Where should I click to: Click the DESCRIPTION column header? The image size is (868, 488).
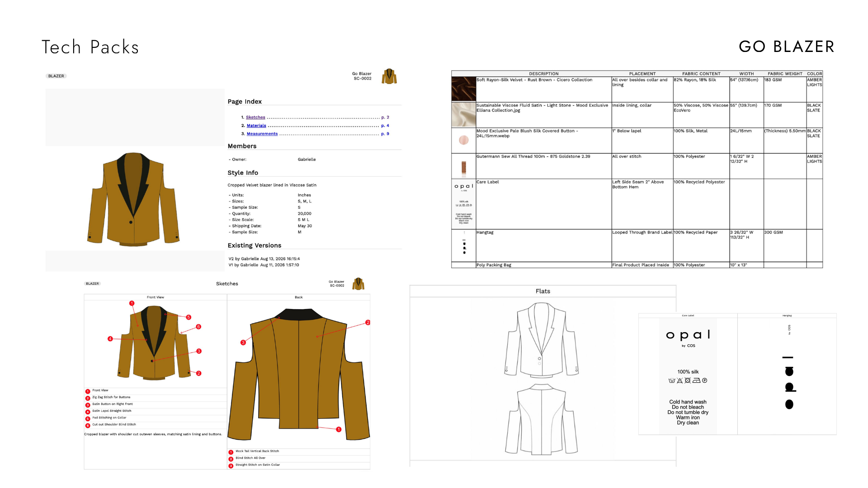click(x=544, y=74)
